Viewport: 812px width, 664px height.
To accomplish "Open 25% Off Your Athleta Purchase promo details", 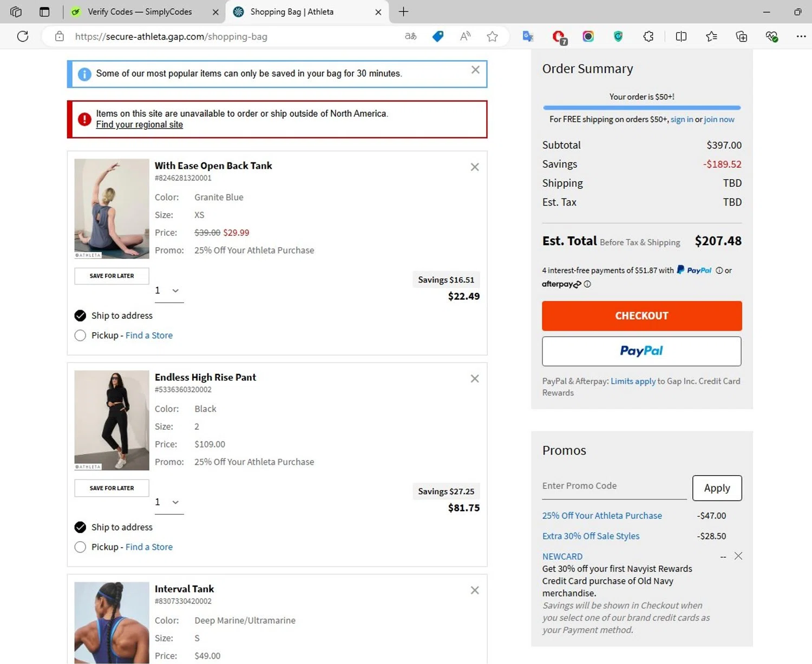I will click(x=602, y=516).
